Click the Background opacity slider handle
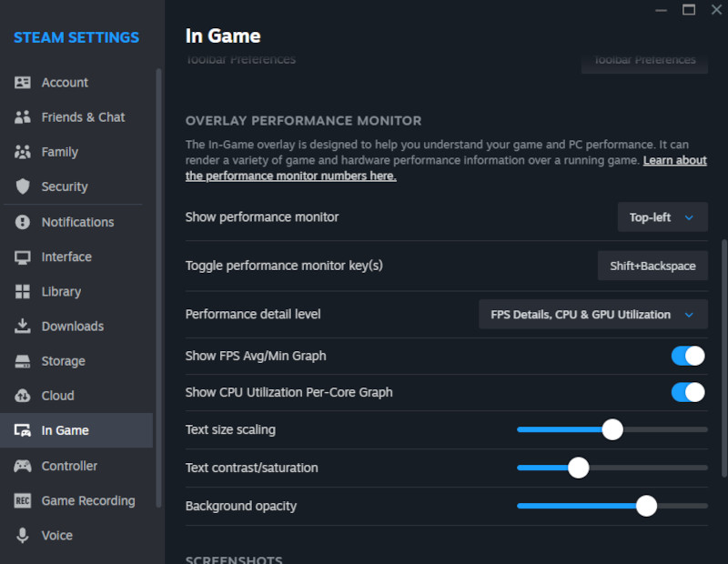This screenshot has height=564, width=728. point(646,506)
